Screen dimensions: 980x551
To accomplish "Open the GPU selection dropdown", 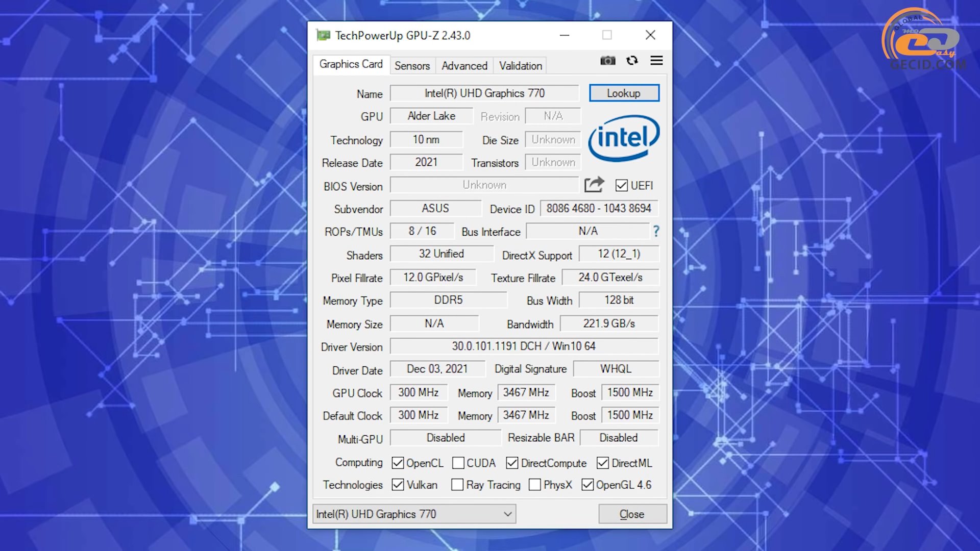I will [x=507, y=514].
